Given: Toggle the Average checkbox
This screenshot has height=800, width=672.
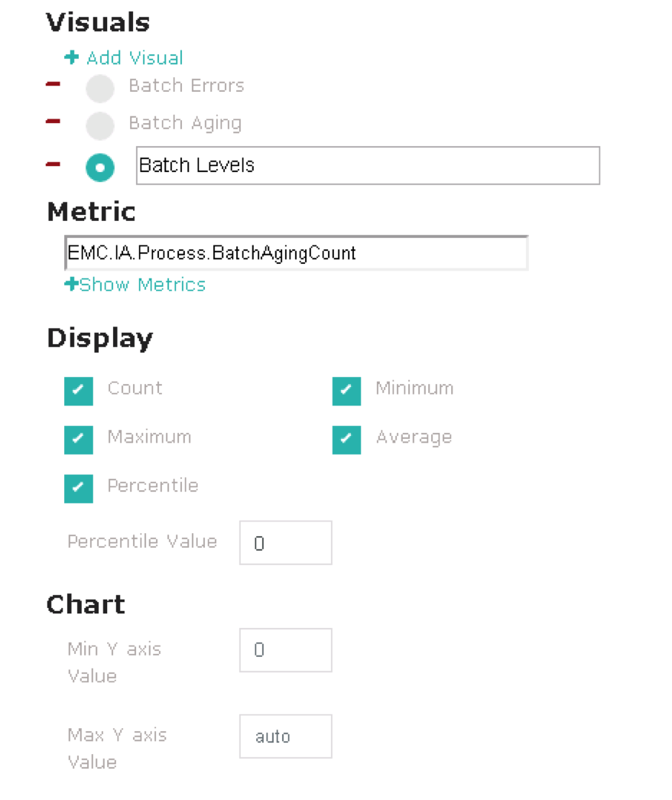Looking at the screenshot, I should tap(347, 440).
